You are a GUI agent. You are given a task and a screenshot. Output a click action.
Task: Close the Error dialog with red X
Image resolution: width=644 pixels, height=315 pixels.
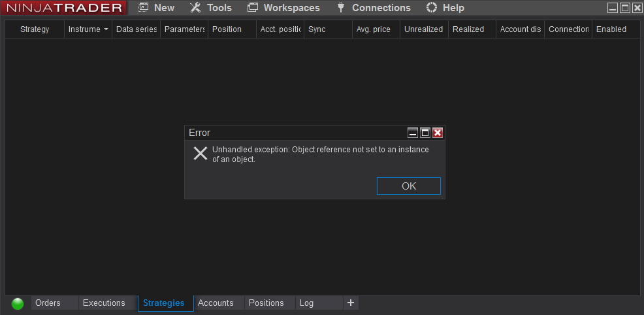click(x=438, y=133)
